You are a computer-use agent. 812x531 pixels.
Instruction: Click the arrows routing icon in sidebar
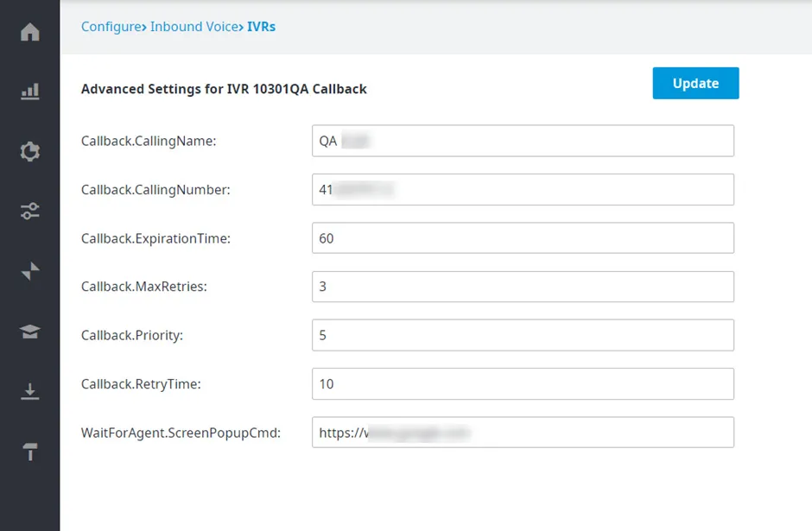(x=30, y=270)
